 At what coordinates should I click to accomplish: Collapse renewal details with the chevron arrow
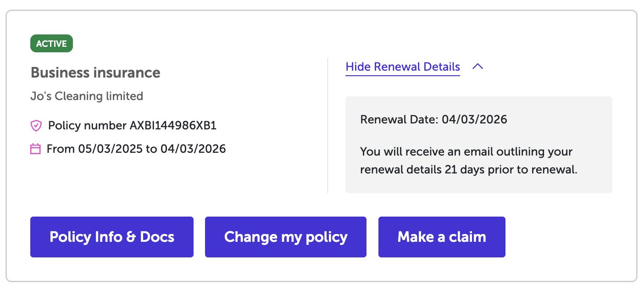pos(477,67)
